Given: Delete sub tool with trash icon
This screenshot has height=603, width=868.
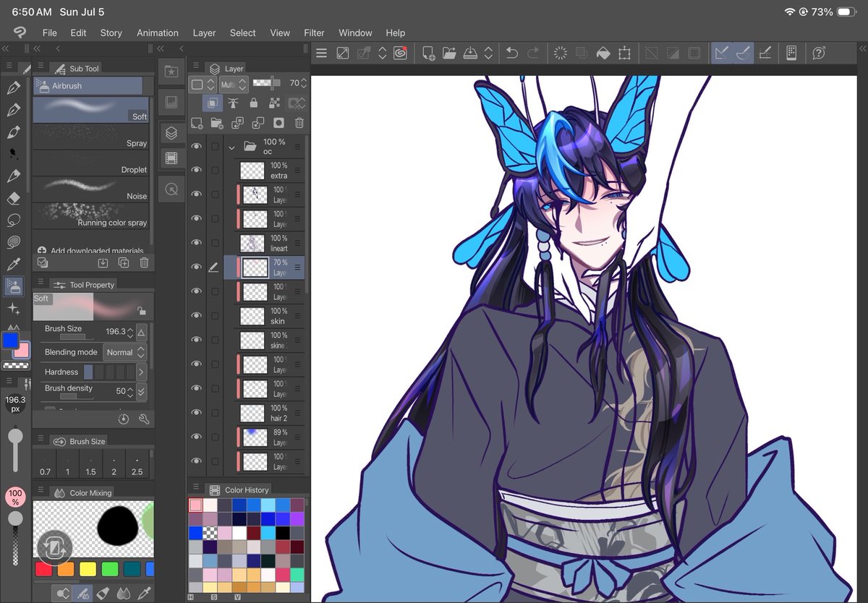Looking at the screenshot, I should coord(144,262).
